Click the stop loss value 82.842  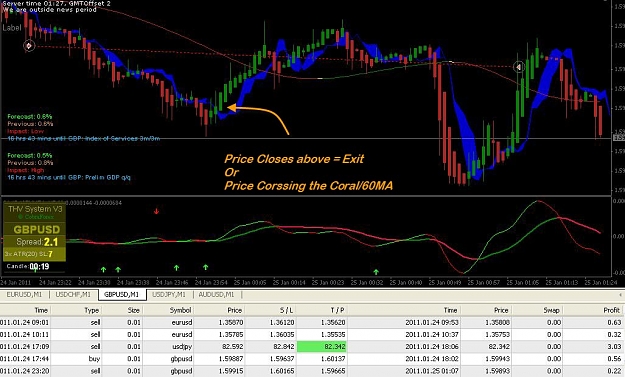pos(284,347)
